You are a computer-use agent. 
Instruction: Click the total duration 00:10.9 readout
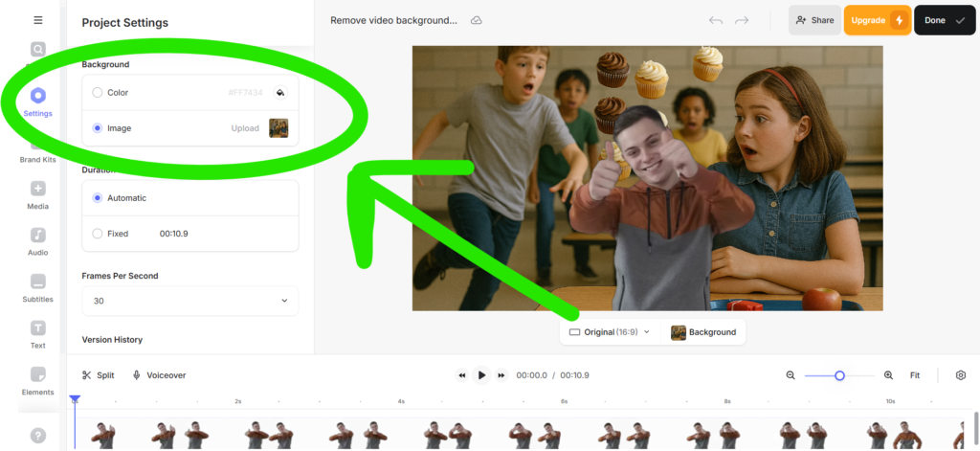pos(574,375)
